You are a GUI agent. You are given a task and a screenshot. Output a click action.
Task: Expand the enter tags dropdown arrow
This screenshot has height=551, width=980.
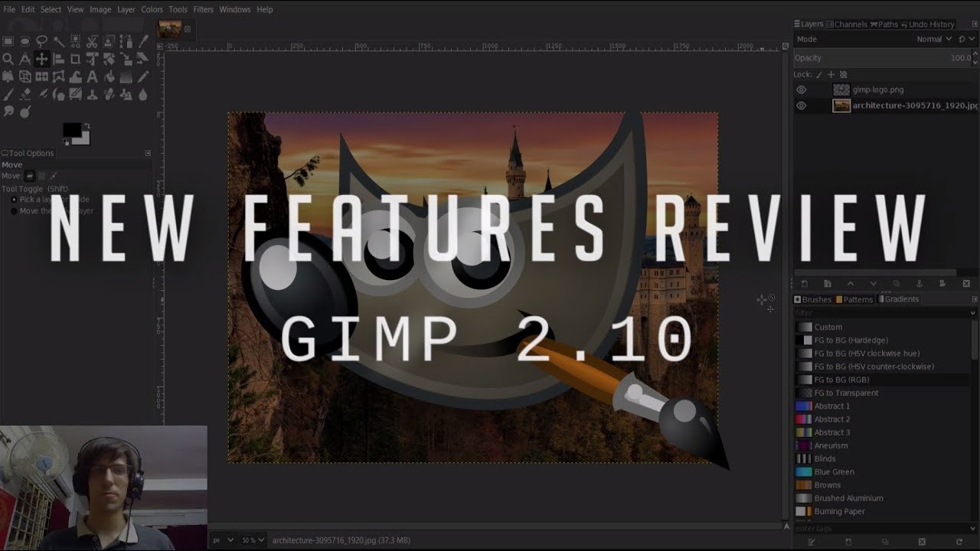[973, 529]
